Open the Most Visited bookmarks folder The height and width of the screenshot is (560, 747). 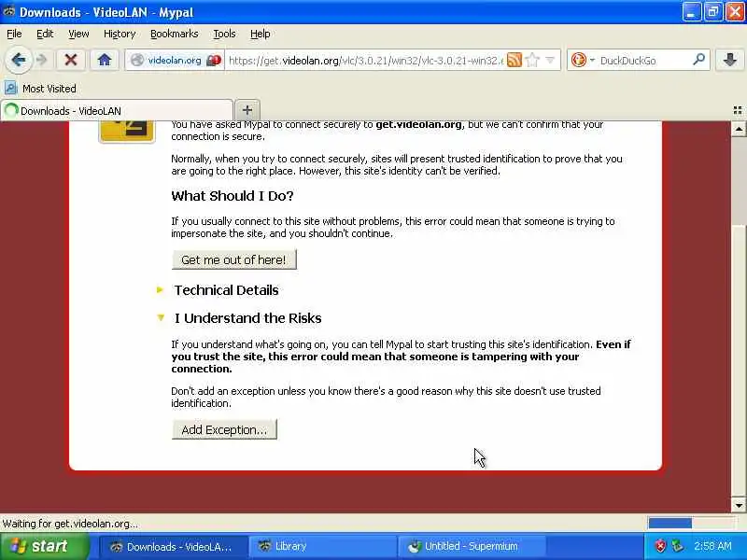(x=40, y=89)
